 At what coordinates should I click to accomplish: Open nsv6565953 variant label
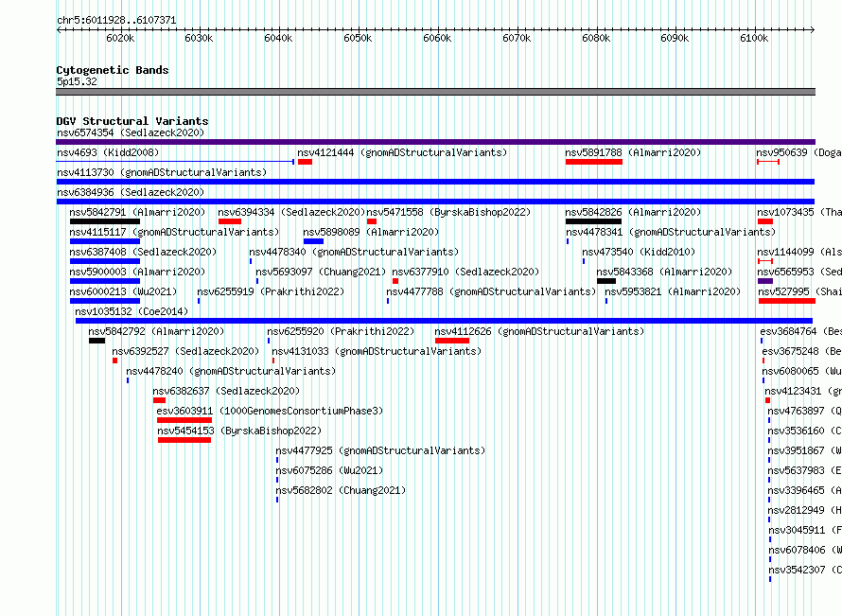(799, 272)
